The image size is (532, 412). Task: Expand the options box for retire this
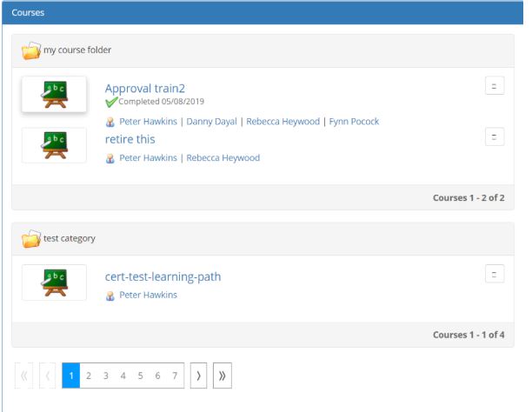[495, 136]
